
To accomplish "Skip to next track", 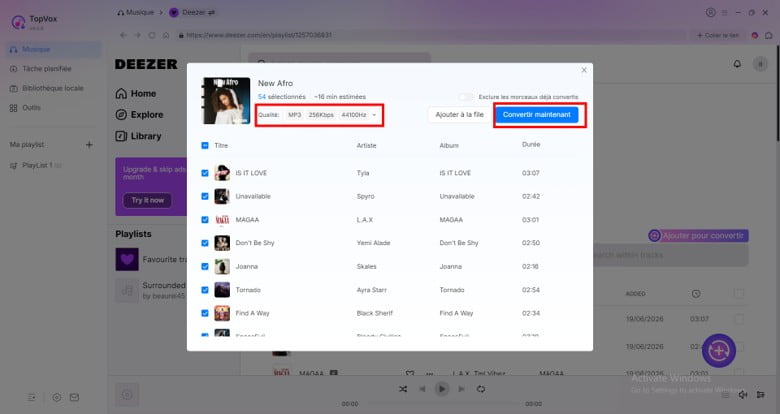I will pyautogui.click(x=461, y=389).
